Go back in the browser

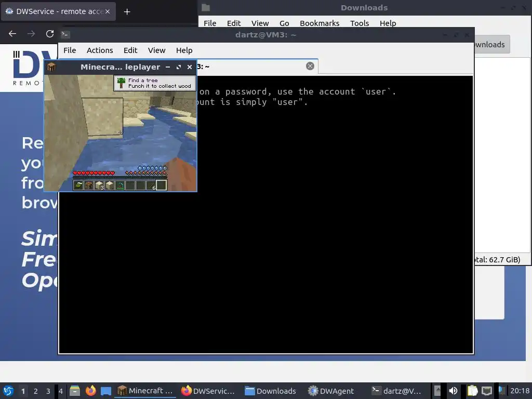tap(12, 34)
